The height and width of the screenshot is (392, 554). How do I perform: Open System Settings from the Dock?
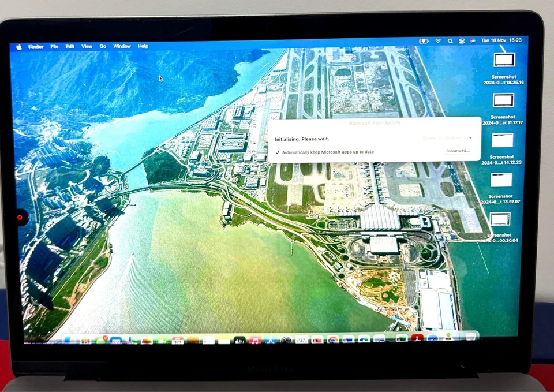(x=286, y=341)
